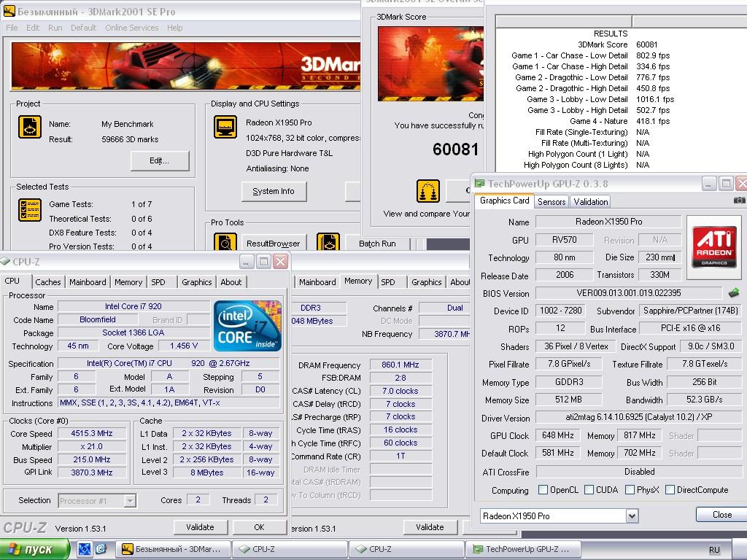The width and height of the screenshot is (747, 560).
Task: Click the 3DMark2001 title bar icon
Action: pyautogui.click(x=9, y=11)
